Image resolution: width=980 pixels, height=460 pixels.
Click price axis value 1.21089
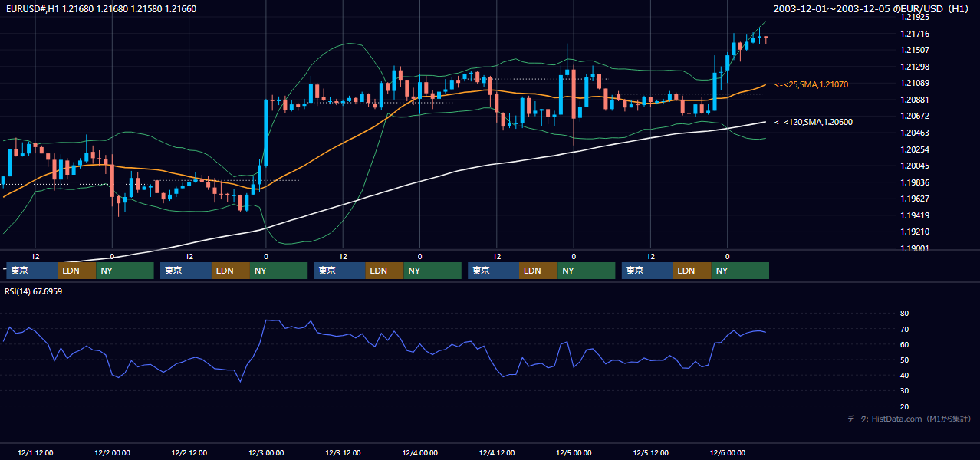click(x=915, y=83)
